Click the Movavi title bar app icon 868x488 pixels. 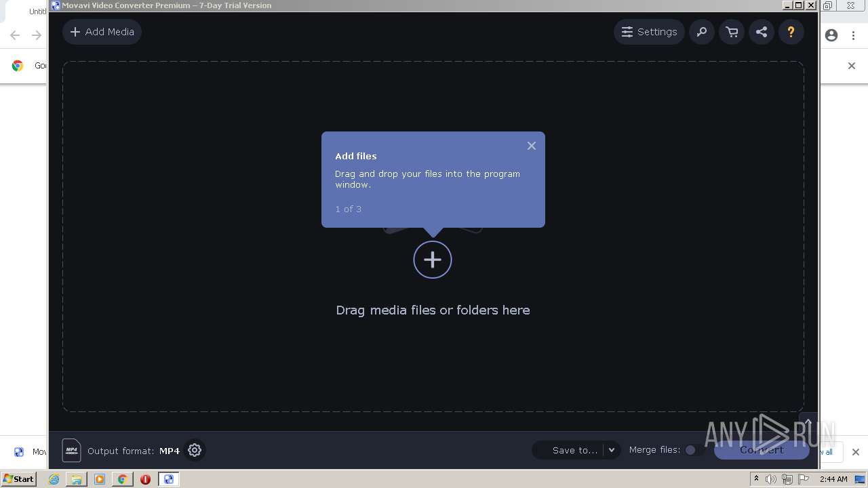[56, 5]
